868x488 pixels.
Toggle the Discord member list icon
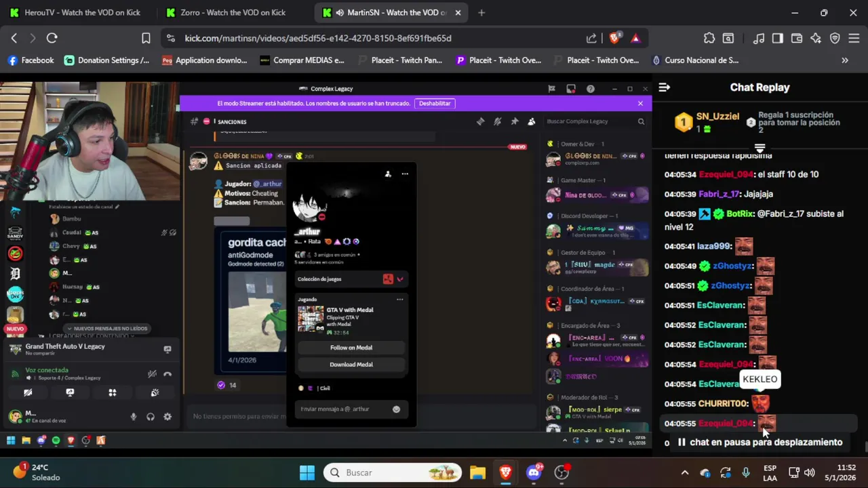tap(531, 121)
